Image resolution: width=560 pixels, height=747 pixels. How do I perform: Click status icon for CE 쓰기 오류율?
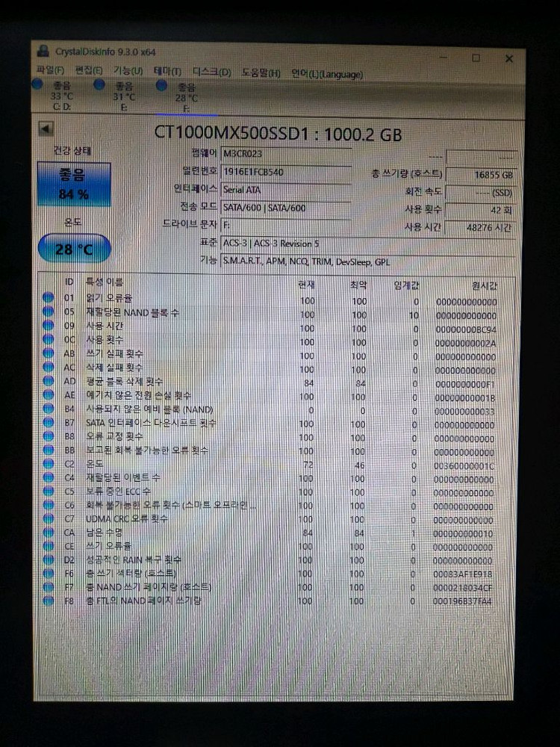click(x=49, y=546)
